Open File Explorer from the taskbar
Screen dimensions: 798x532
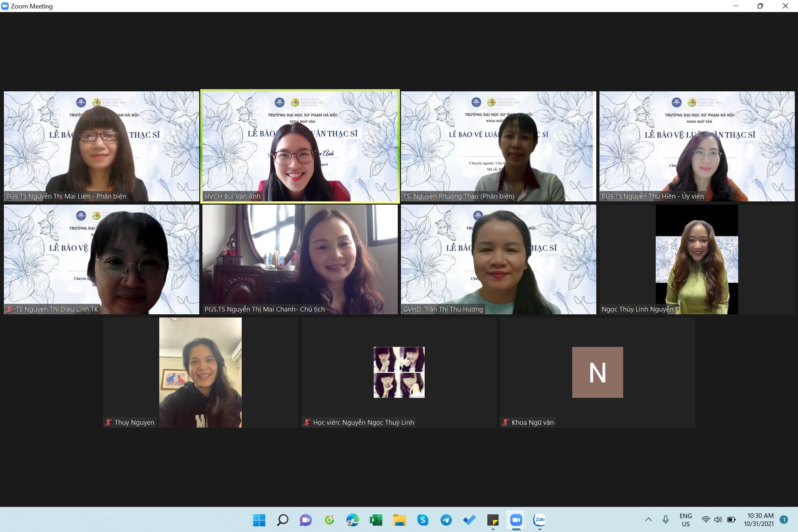click(x=399, y=520)
